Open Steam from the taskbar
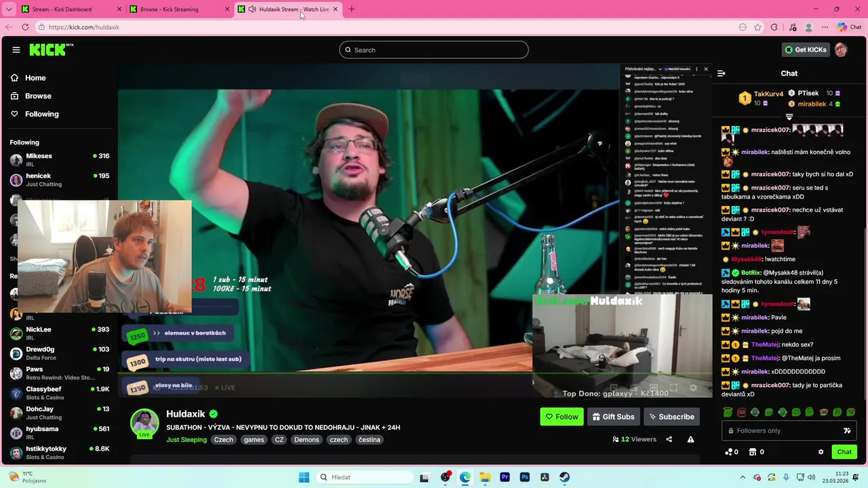The width and height of the screenshot is (868, 488). click(565, 477)
